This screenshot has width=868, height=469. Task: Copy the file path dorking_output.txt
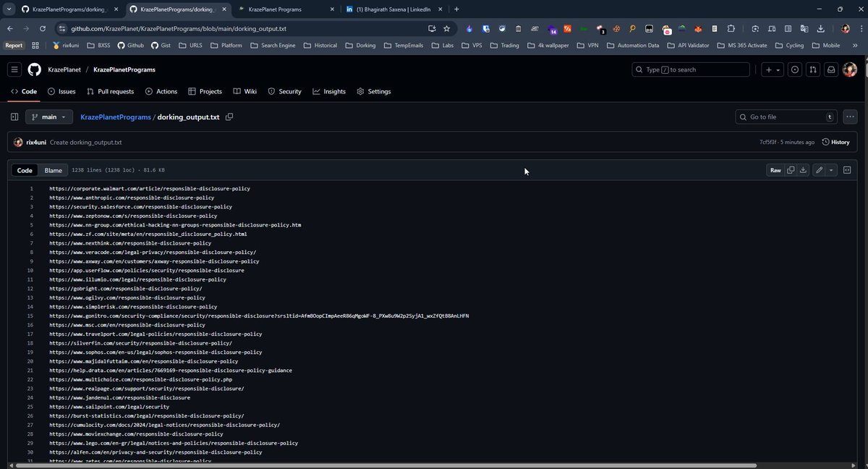tap(229, 117)
